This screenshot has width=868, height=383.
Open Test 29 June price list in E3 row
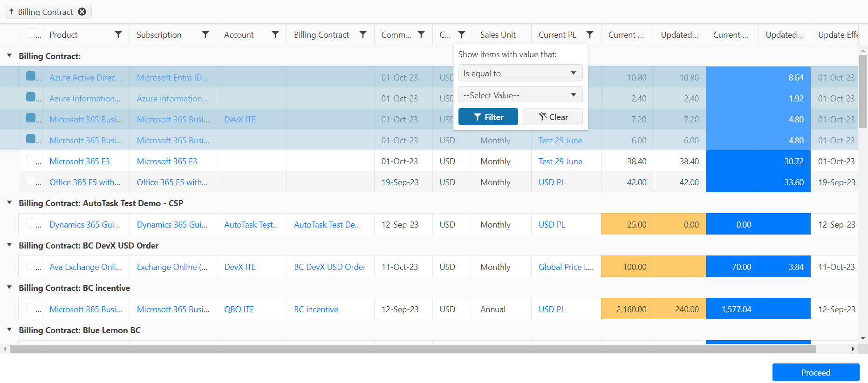560,161
